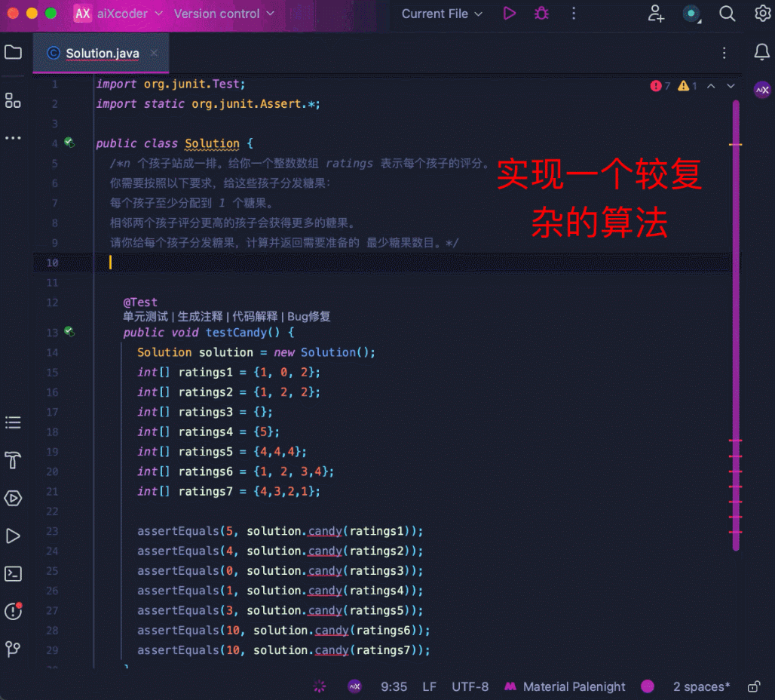
Task: Click the 生成注释 code lens link
Action: [201, 316]
